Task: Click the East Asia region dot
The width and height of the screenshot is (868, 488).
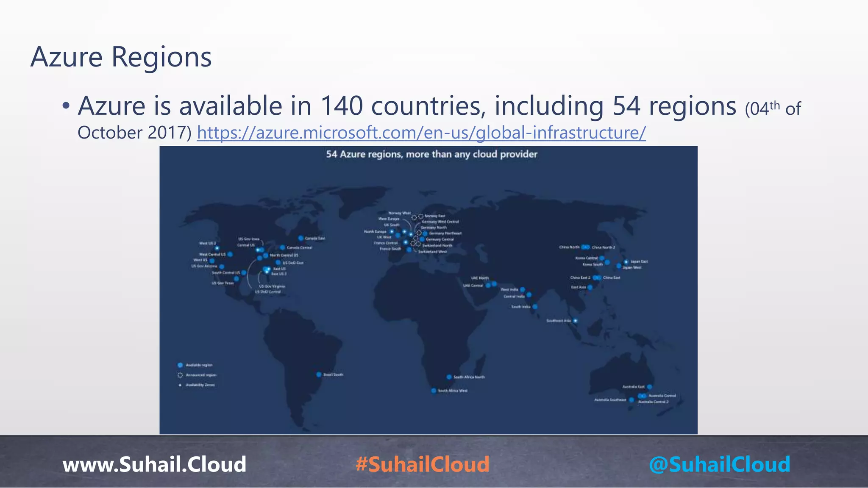Action: [x=590, y=287]
